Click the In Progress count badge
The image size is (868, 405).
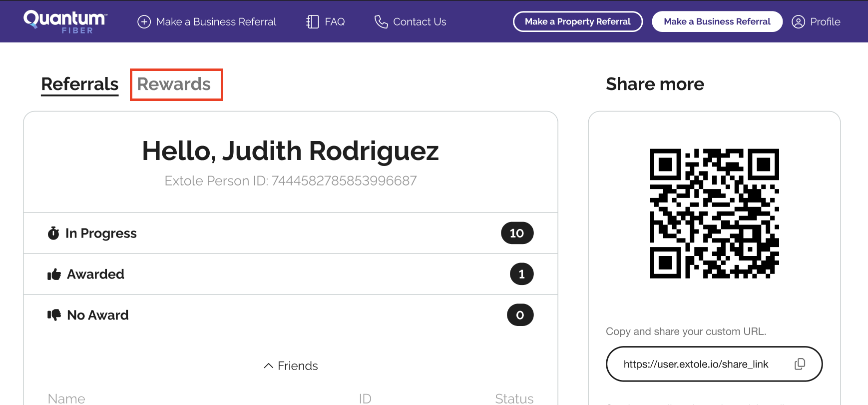point(517,233)
